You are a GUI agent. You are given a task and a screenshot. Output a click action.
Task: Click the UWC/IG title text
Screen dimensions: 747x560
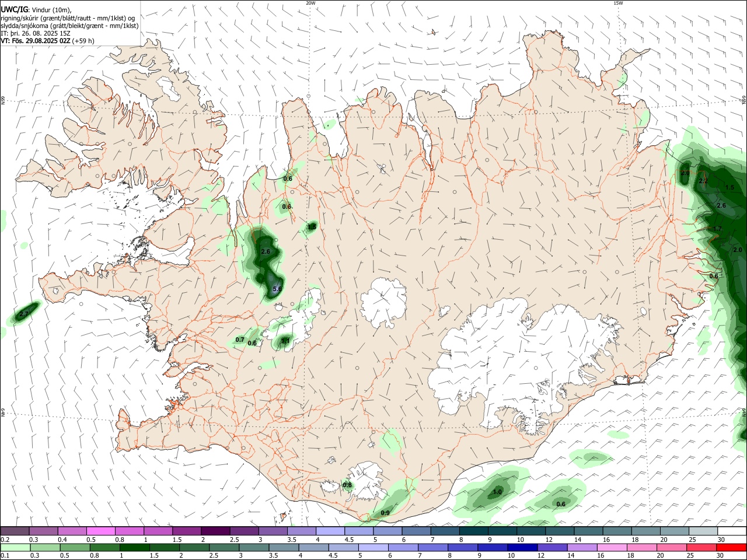[x=14, y=10]
